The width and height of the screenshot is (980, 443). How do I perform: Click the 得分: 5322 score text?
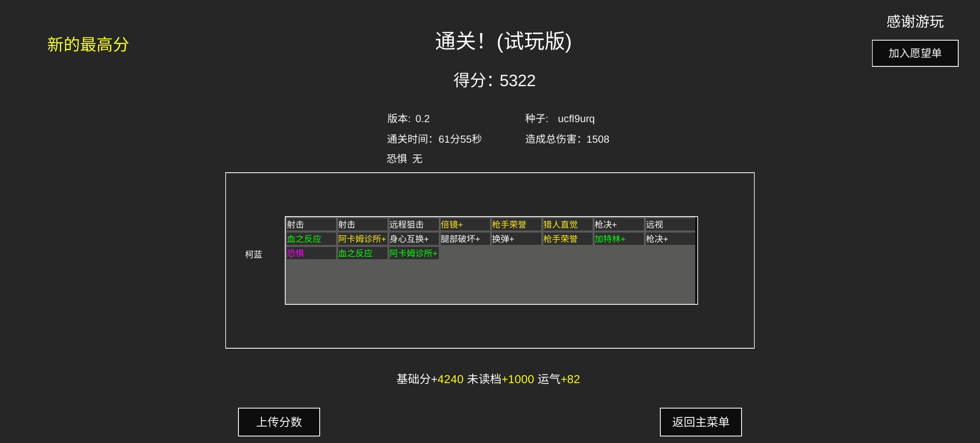pyautogui.click(x=494, y=80)
